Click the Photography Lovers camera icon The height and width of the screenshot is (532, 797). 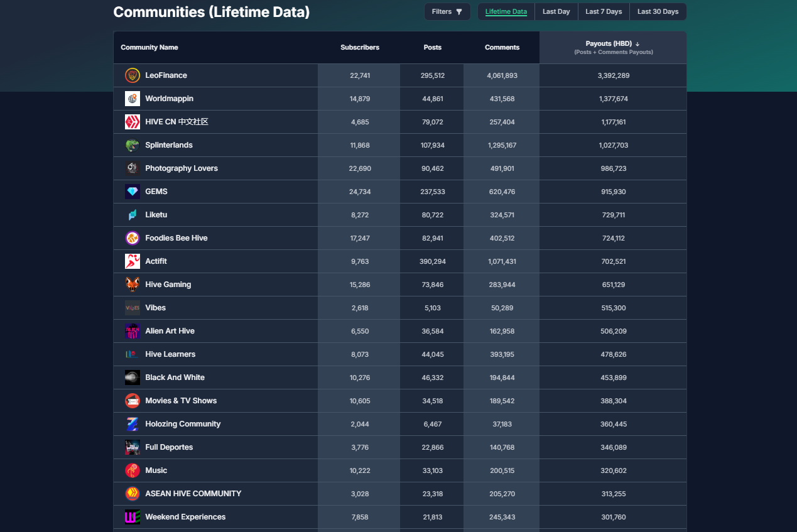(x=133, y=168)
